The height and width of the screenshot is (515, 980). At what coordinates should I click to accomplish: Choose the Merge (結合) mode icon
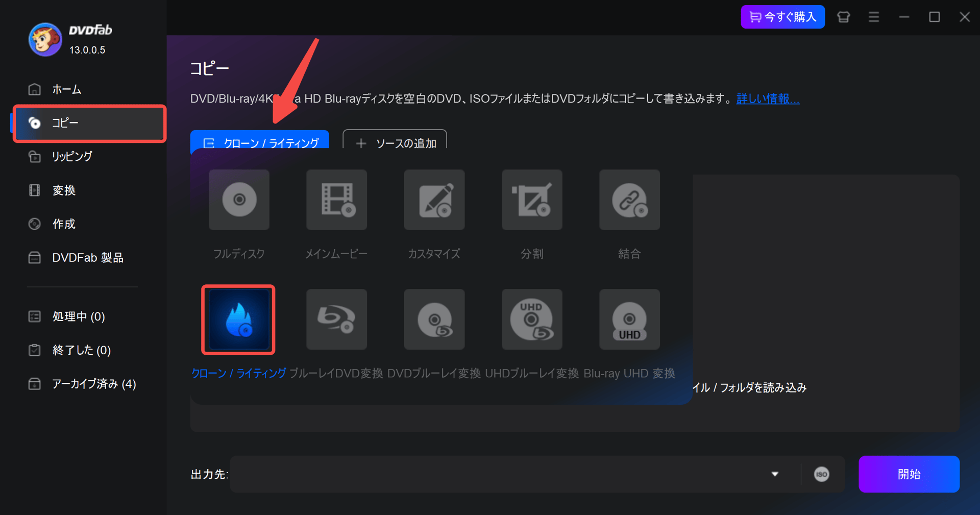(629, 200)
